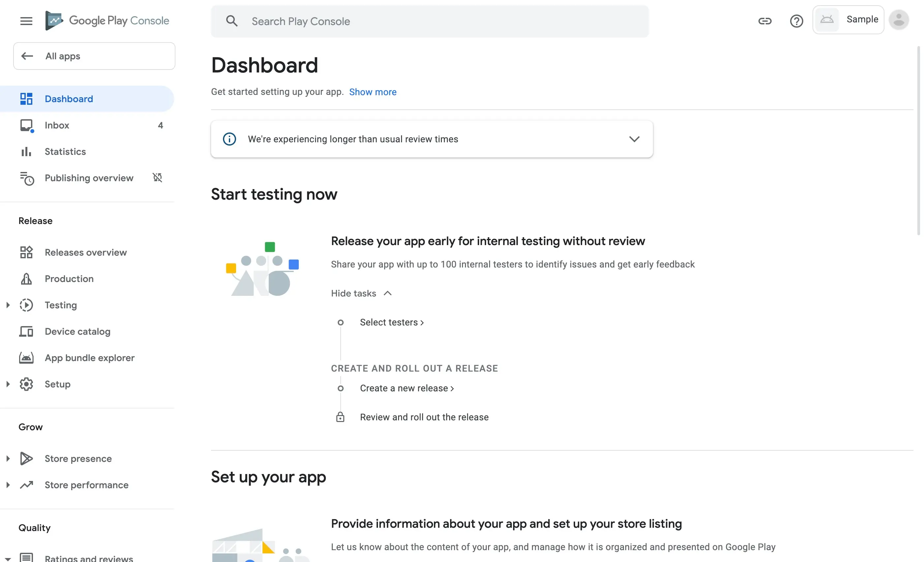The width and height of the screenshot is (924, 562).
Task: Expand the Store presence section arrow
Action: point(8,459)
